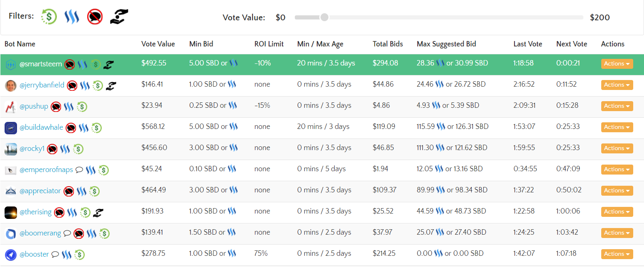
Task: Click the refund dollar icon beside @rocky1
Action: [x=78, y=148]
